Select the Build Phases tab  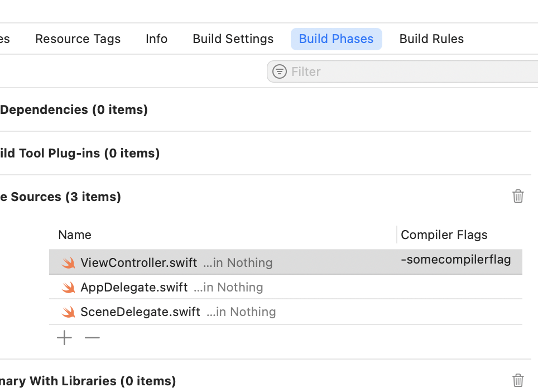tap(336, 39)
